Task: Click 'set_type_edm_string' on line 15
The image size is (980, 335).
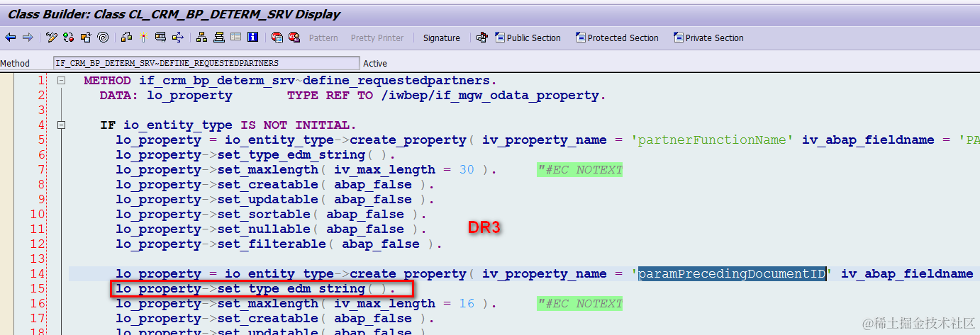Action: (291, 288)
